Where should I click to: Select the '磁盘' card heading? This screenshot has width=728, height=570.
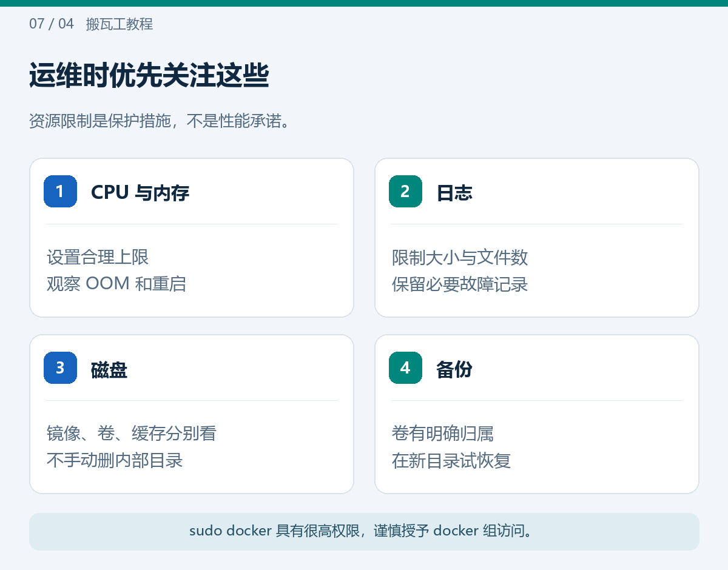(109, 369)
